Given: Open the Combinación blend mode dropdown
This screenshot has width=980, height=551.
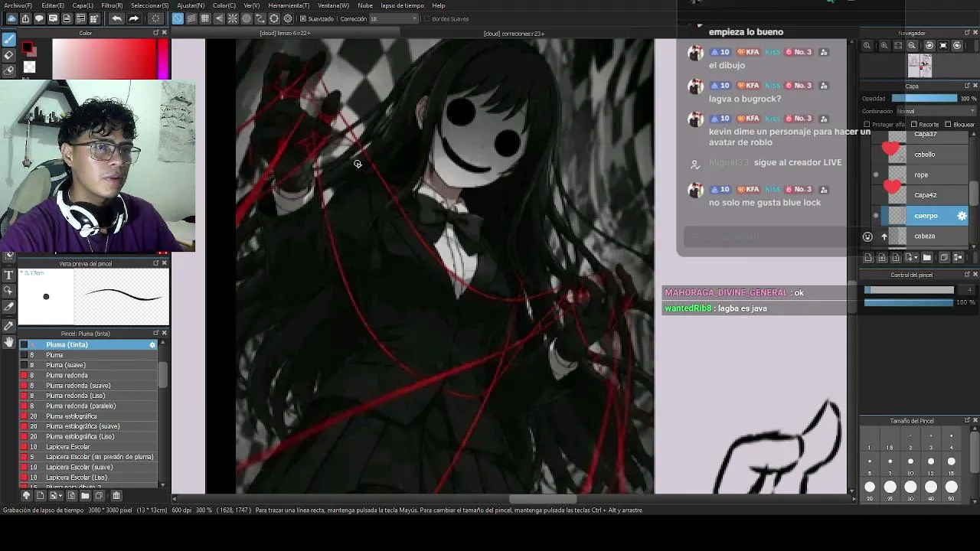Looking at the screenshot, I should coord(936,111).
